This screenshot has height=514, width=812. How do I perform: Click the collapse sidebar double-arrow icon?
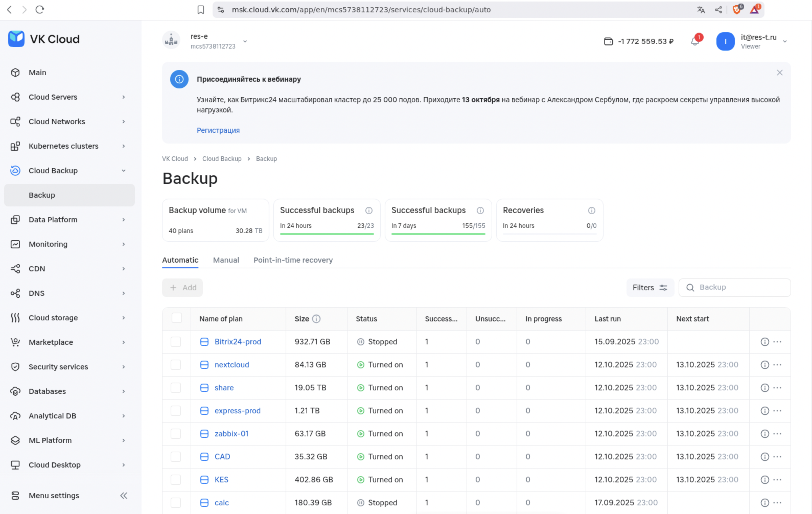pos(124,495)
